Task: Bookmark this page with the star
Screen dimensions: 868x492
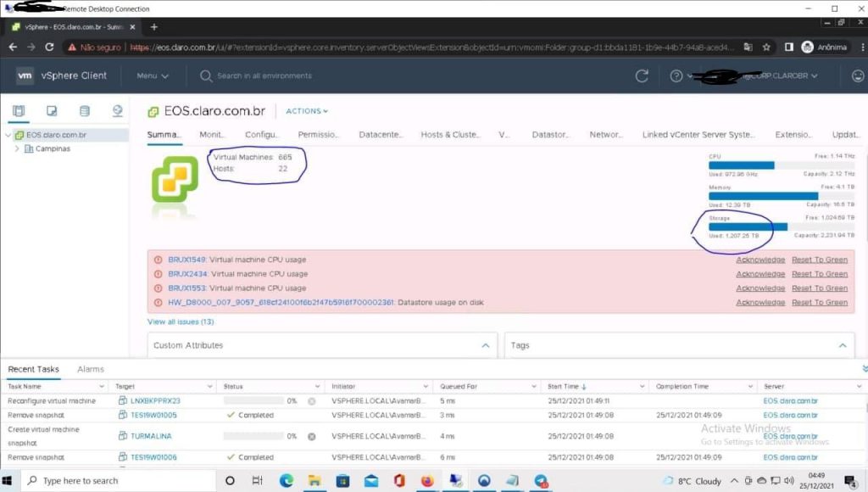Action: (766, 48)
